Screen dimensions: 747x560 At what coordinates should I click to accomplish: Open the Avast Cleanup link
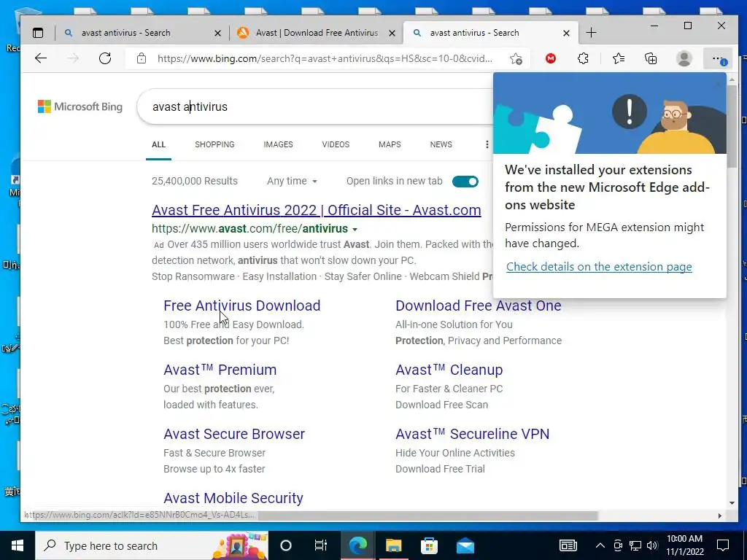click(x=449, y=370)
